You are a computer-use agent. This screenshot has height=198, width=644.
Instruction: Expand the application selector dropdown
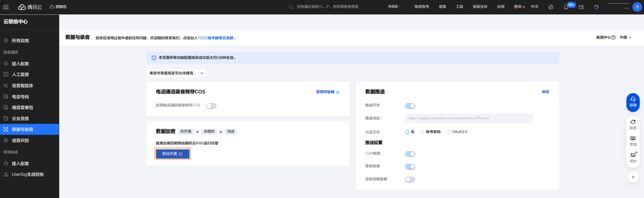tap(176, 73)
